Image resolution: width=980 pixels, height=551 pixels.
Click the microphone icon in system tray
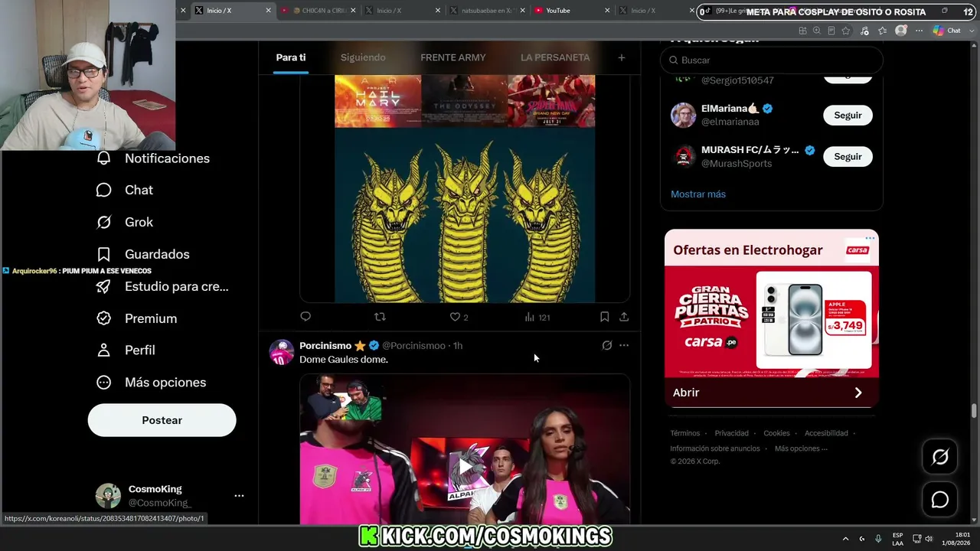tap(878, 539)
